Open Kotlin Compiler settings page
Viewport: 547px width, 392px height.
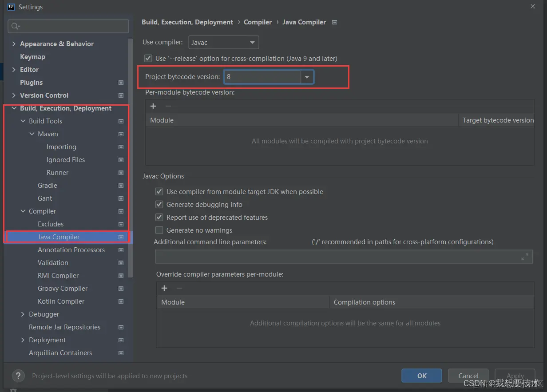pyautogui.click(x=61, y=301)
